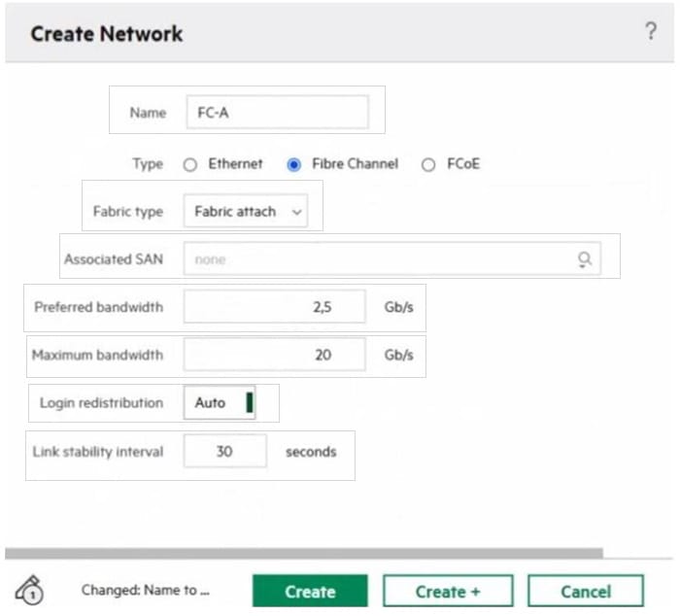Click the Name field containing FC-A
The image size is (680, 616).
[276, 113]
